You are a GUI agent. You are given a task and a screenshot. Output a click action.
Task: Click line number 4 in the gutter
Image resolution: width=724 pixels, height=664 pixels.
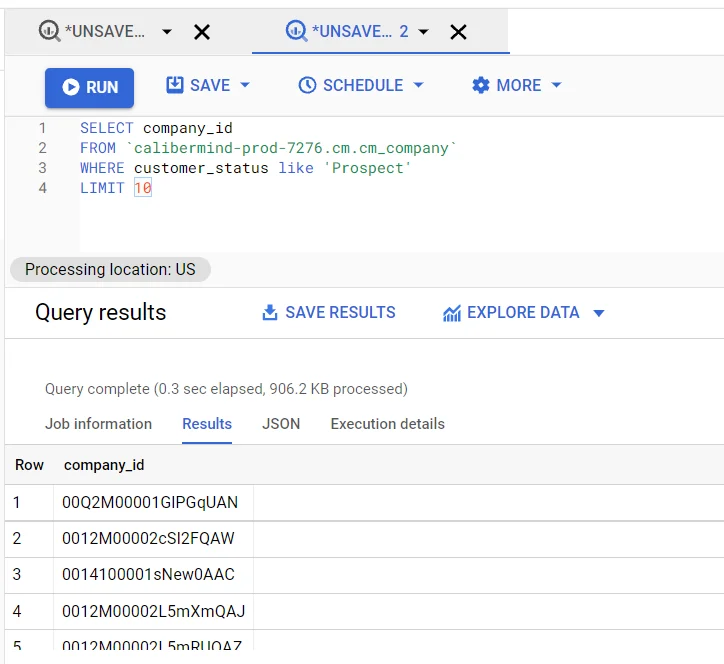(42, 188)
